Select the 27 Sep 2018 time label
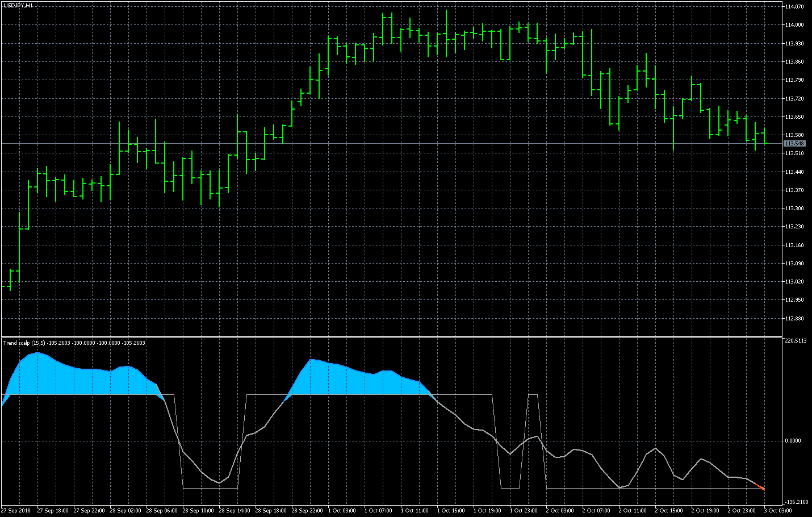 click(16, 511)
